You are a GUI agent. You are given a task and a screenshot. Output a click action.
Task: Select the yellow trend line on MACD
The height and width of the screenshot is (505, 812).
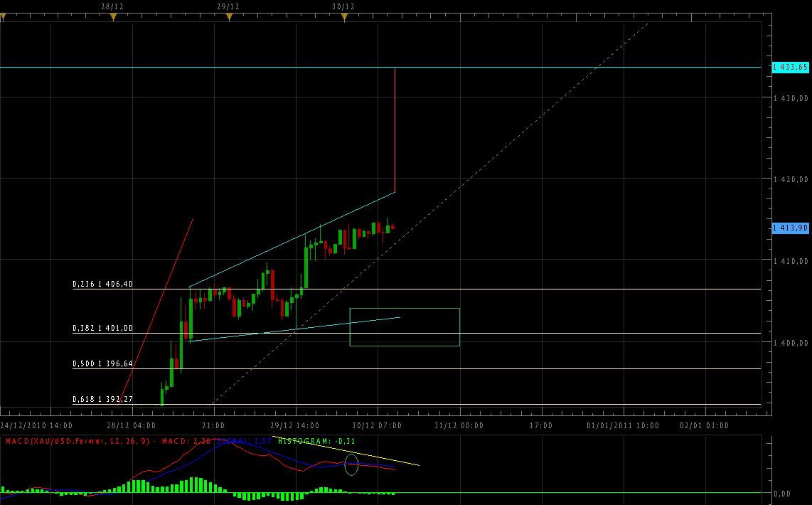(384, 456)
